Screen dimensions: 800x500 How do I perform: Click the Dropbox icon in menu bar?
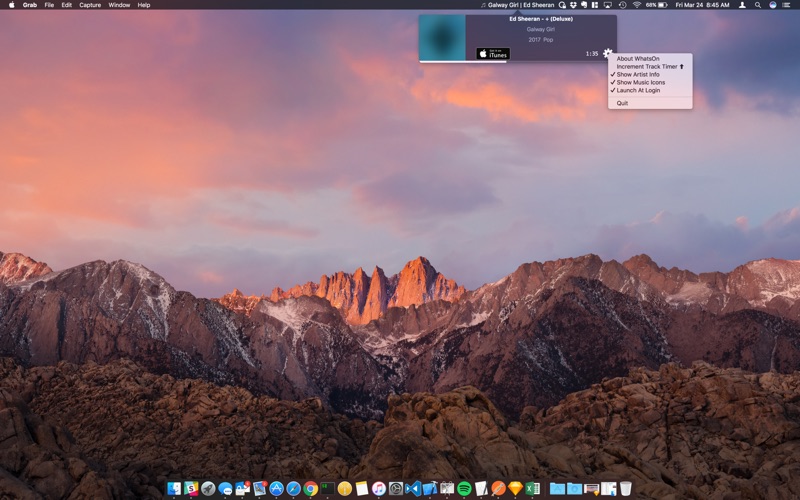click(575, 5)
